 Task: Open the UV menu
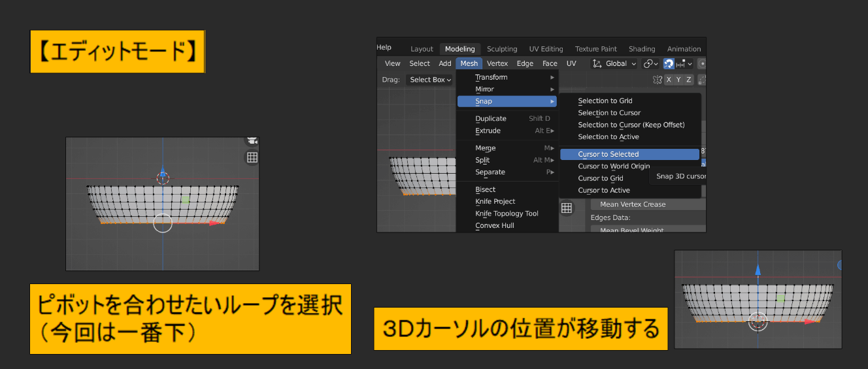(571, 63)
